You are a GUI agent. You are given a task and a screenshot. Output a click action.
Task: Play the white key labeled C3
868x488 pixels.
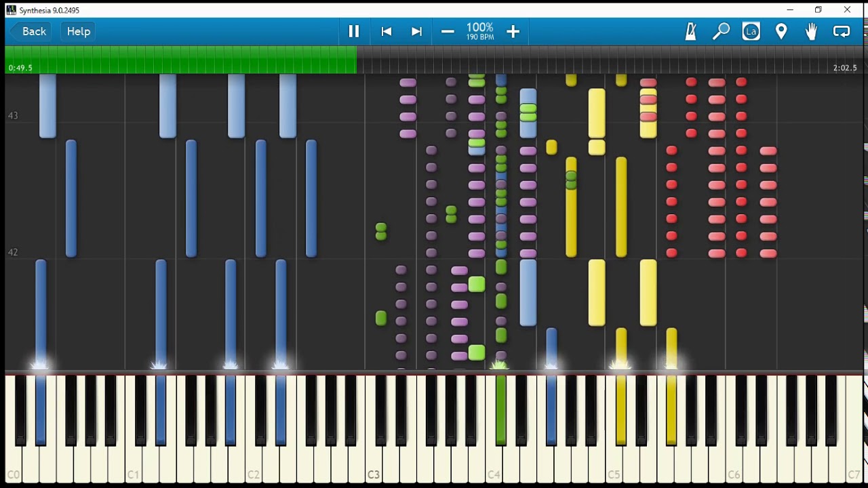(374, 464)
